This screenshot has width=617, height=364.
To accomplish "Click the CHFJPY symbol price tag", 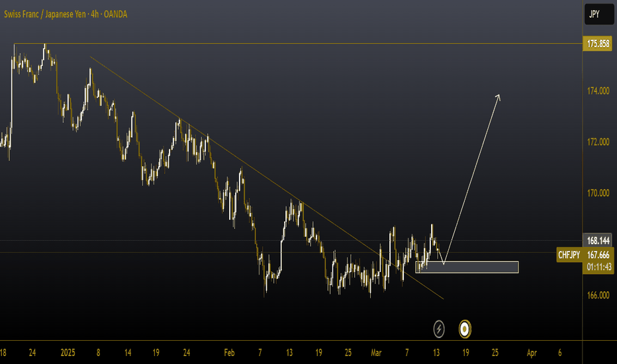I will pos(569,255).
